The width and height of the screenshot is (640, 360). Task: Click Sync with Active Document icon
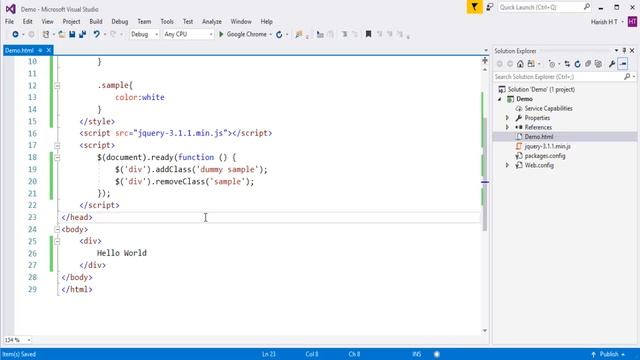click(567, 64)
